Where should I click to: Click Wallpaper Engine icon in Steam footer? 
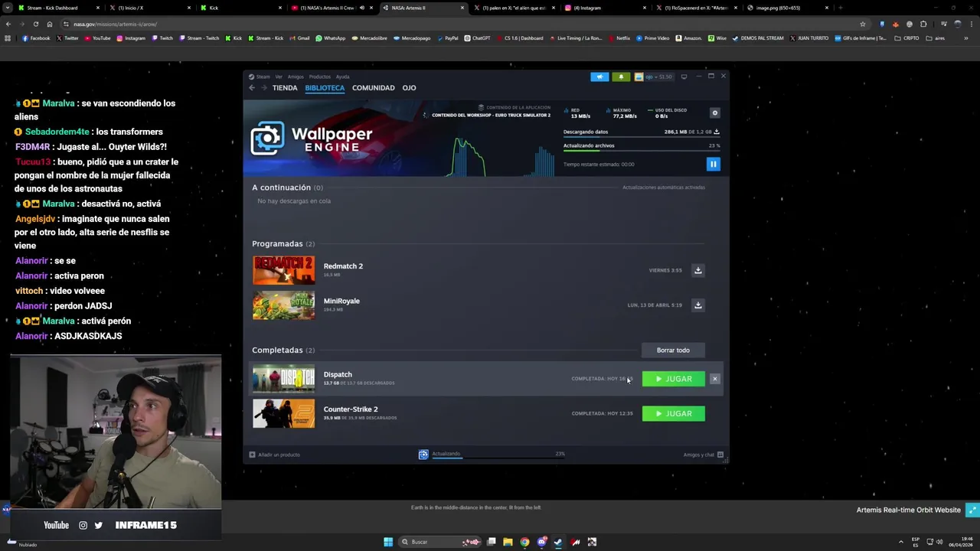click(423, 455)
